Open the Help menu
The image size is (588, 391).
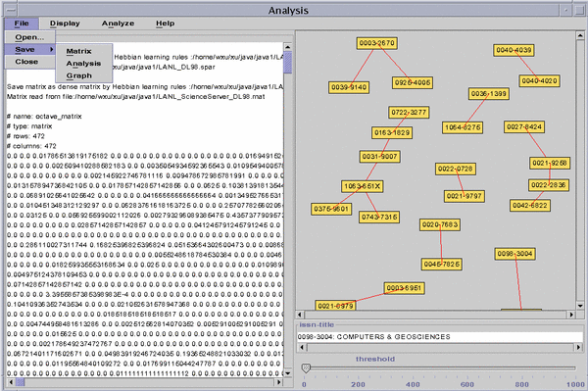pos(165,24)
